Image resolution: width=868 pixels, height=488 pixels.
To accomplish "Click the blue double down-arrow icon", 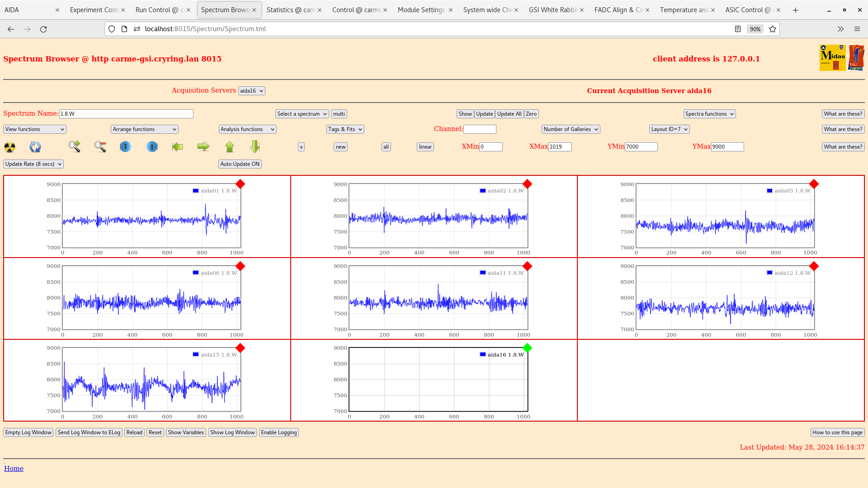I will pos(125,146).
